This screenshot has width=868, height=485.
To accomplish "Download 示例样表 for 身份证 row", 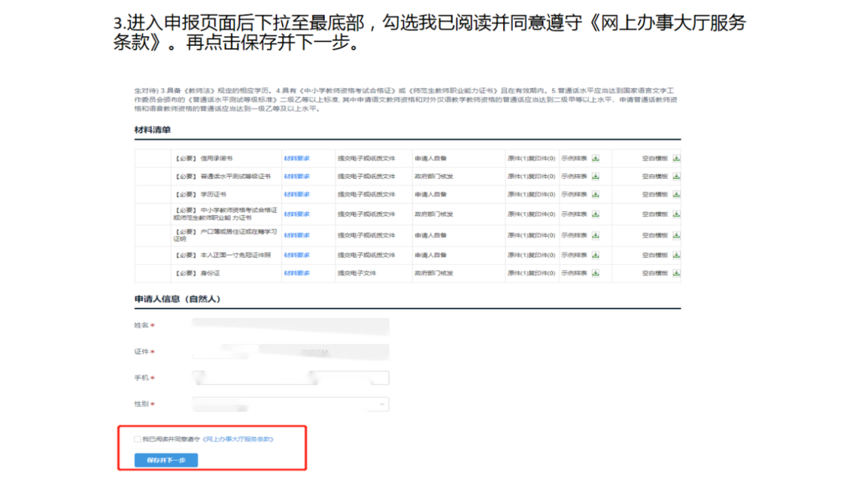I will 596,273.
